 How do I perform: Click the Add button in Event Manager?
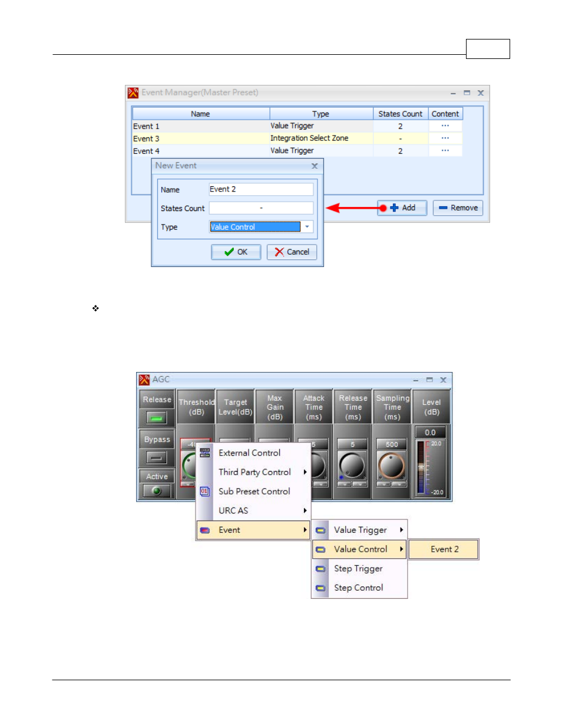[402, 208]
